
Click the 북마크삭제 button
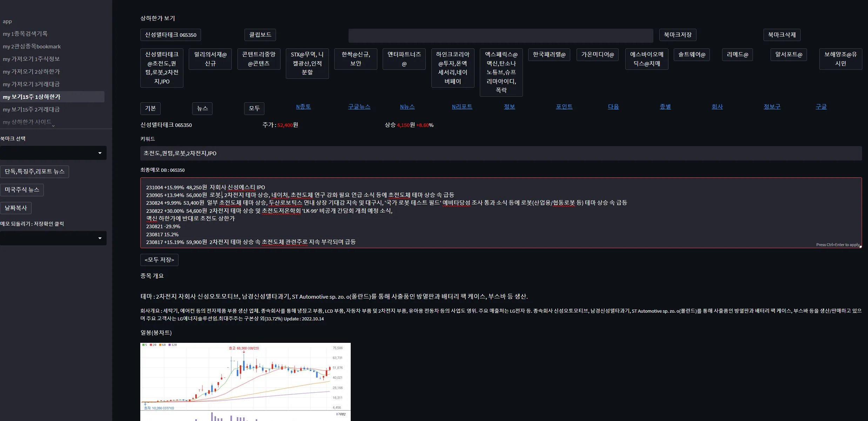[x=782, y=35]
